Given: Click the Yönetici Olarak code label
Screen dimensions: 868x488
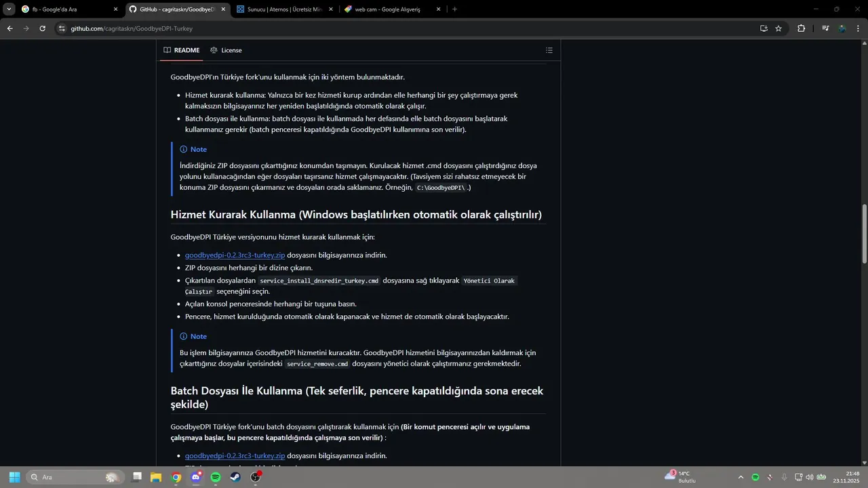Looking at the screenshot, I should tap(489, 281).
